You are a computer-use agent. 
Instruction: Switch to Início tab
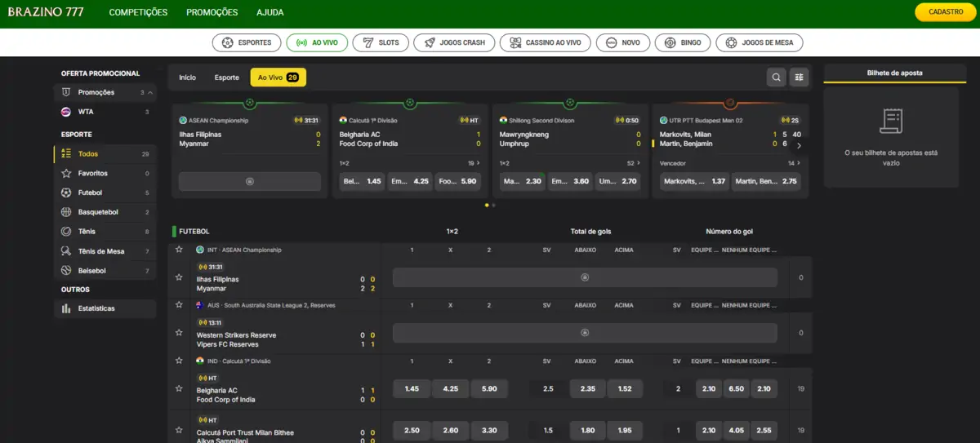point(188,78)
